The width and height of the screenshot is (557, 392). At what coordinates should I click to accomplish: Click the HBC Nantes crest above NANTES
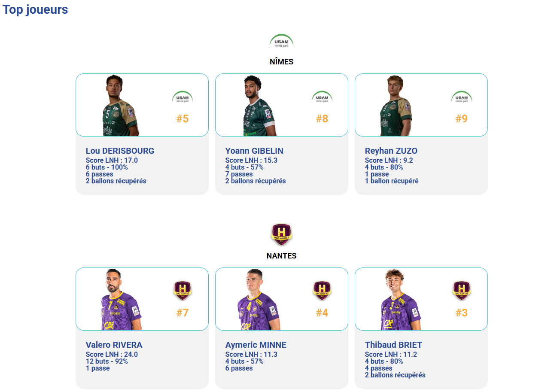(281, 234)
